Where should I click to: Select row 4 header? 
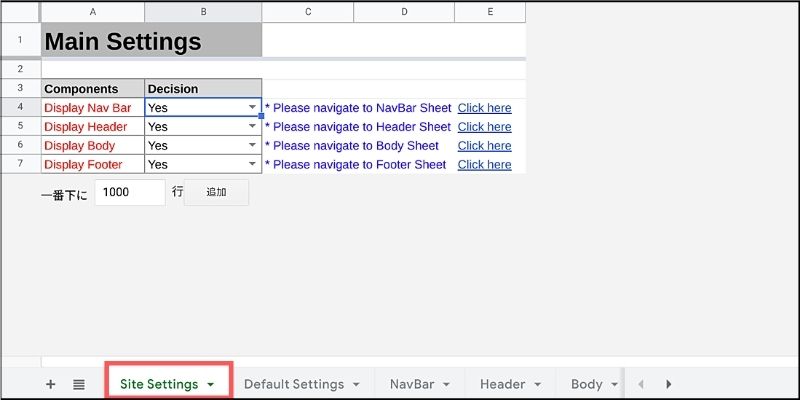(x=20, y=108)
